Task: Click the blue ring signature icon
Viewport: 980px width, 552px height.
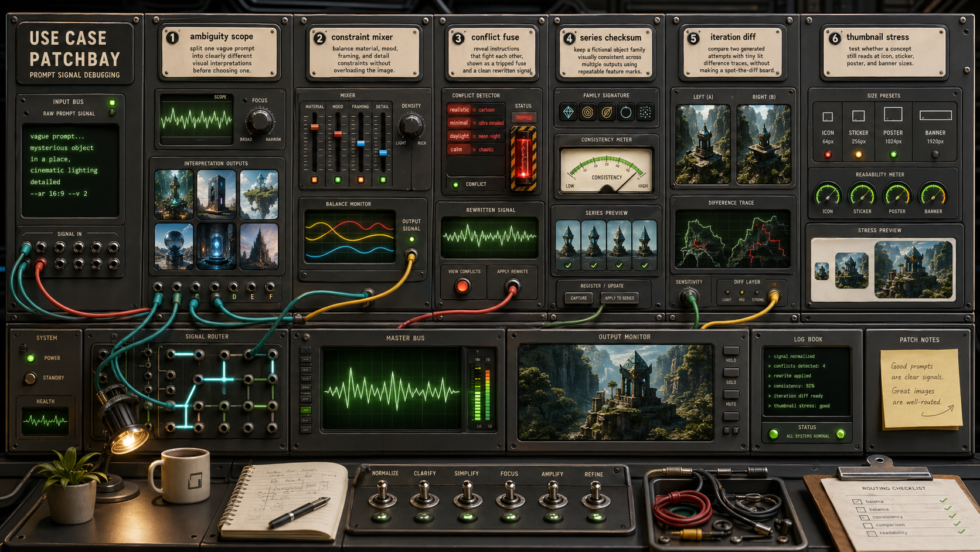Action: [x=626, y=112]
